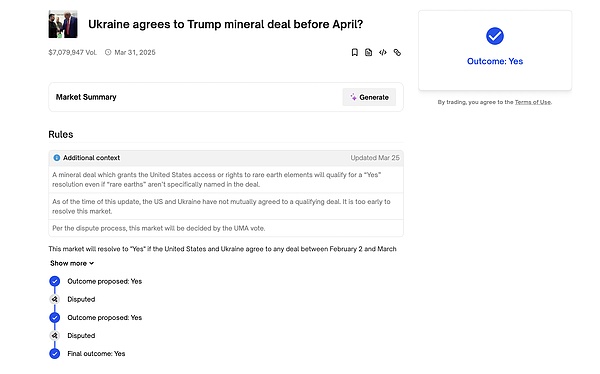Click the first Disputed gavel icon
600x374 pixels.
55,299
